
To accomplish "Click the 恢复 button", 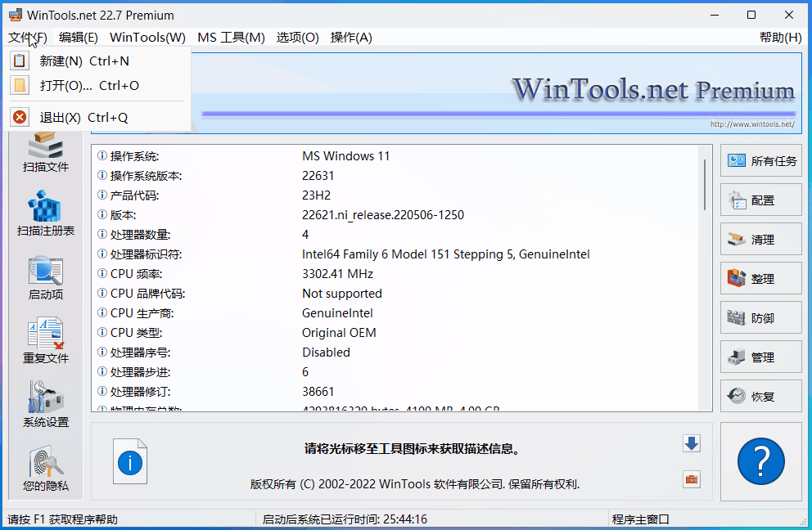I will (x=760, y=397).
